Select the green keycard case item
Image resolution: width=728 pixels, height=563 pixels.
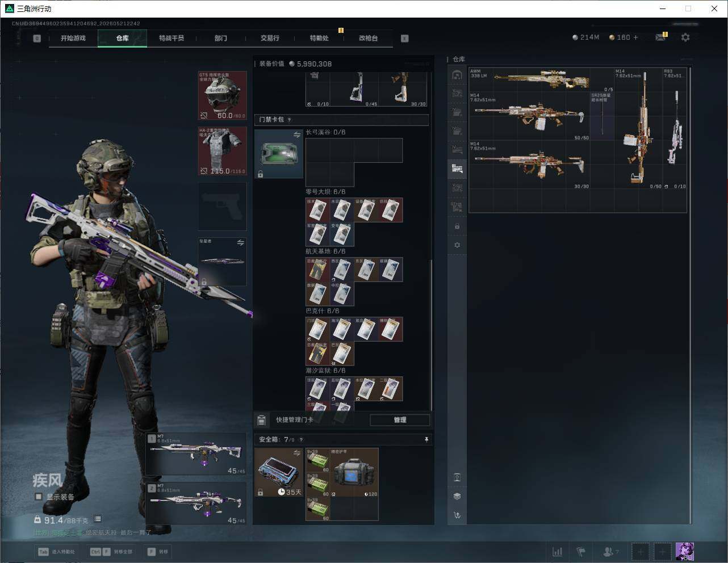coord(279,154)
